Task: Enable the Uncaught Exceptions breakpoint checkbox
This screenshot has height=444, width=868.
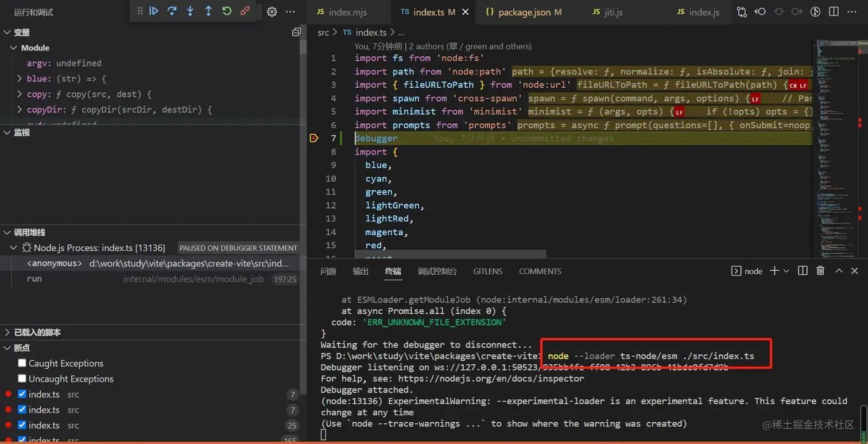Action: pyautogui.click(x=22, y=379)
